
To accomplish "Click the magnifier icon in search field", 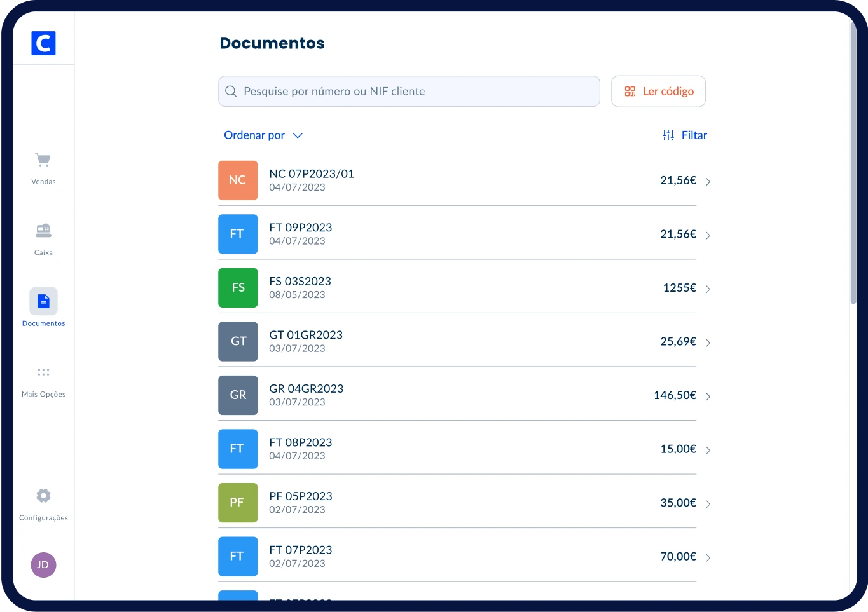I will point(231,92).
